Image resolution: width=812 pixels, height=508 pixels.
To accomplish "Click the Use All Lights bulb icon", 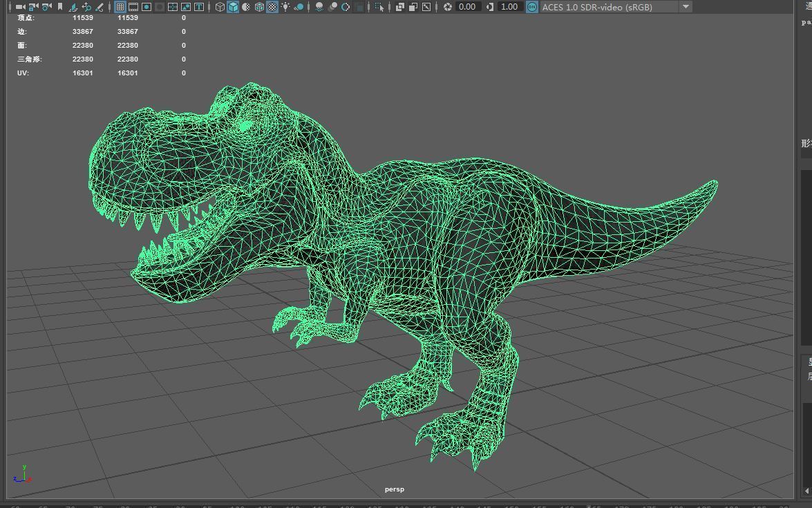I will (285, 7).
